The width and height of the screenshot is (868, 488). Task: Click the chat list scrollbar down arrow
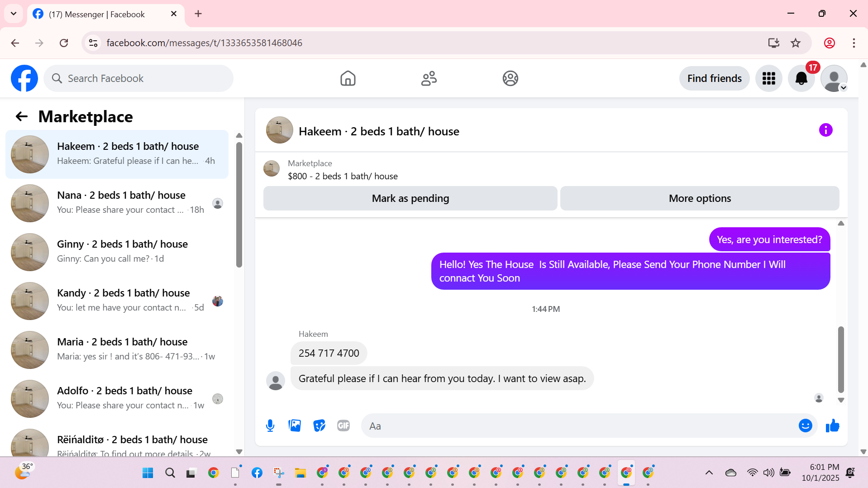pos(239,452)
